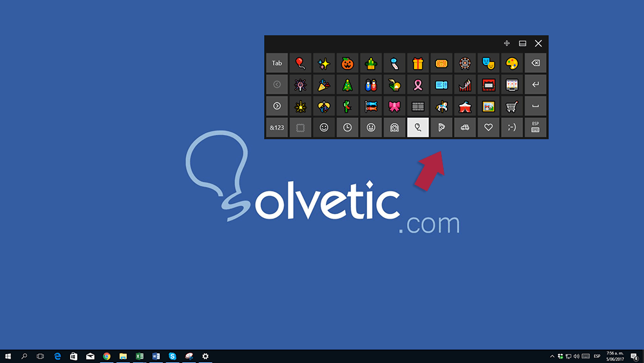
Task: Go to next emoji page arrow
Action: [277, 106]
